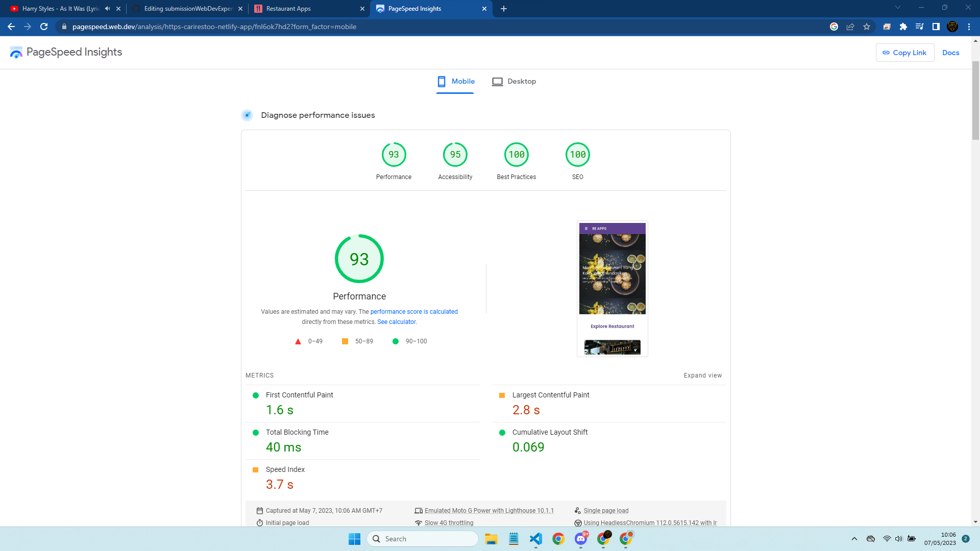
Task: Open the first Chrome icon on taskbar
Action: pyautogui.click(x=558, y=539)
